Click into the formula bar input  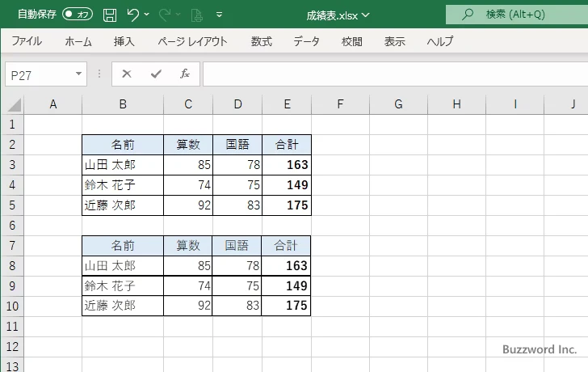click(396, 74)
